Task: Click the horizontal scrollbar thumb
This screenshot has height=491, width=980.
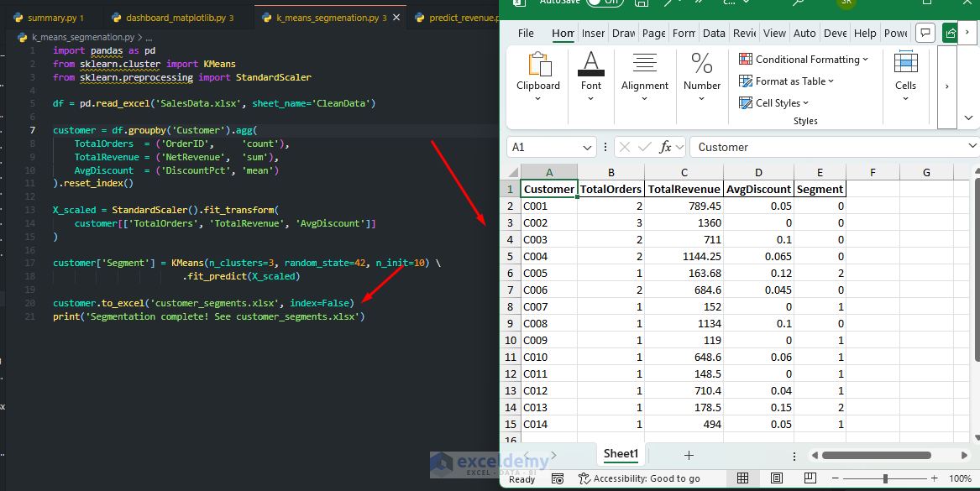Action: pyautogui.click(x=876, y=456)
